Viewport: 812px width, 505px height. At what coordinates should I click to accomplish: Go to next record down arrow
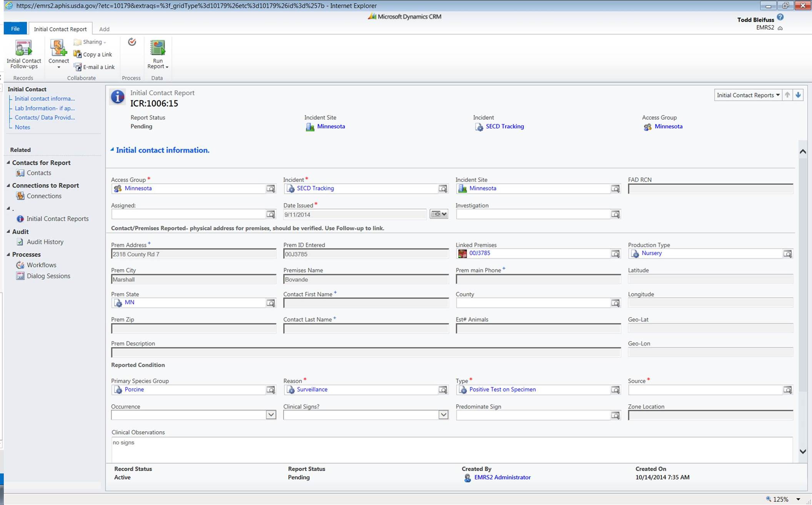point(798,95)
